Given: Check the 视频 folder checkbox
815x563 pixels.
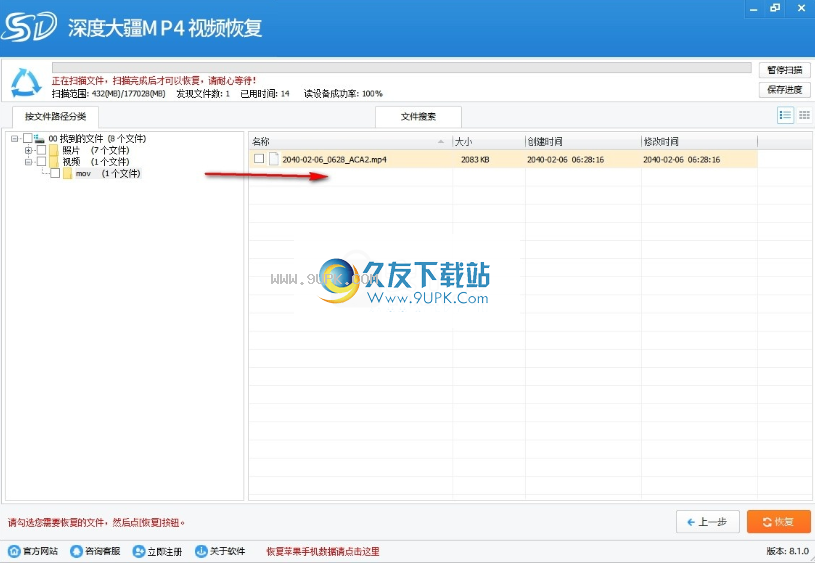Looking at the screenshot, I should [x=42, y=162].
